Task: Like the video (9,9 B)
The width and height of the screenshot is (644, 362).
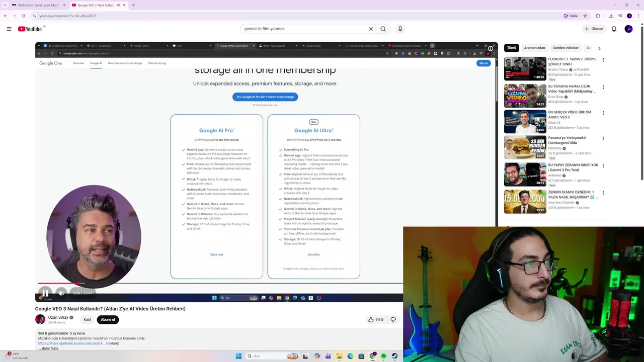Action: (x=376, y=319)
